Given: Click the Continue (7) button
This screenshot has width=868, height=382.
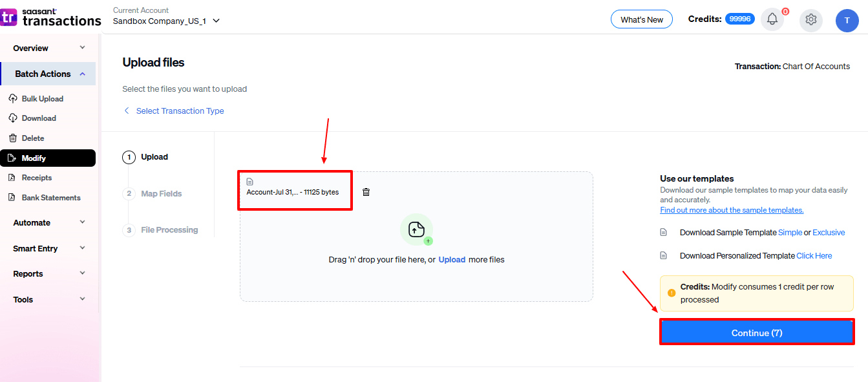Looking at the screenshot, I should 757,332.
